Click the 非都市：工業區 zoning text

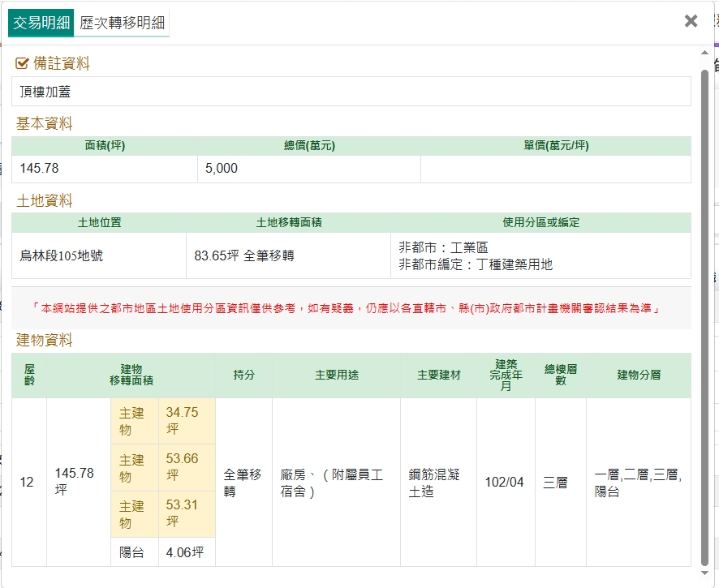[444, 247]
